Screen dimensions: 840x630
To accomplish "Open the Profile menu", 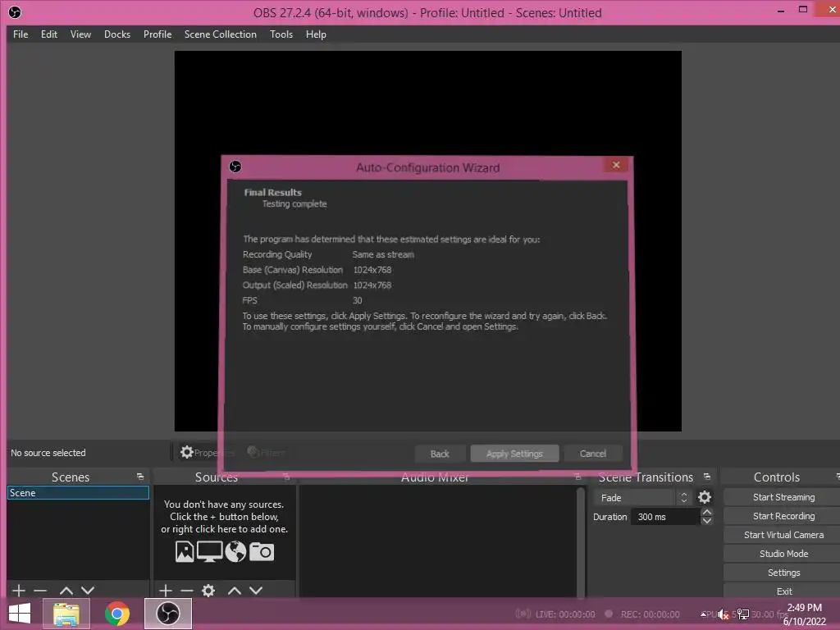I will click(x=157, y=34).
